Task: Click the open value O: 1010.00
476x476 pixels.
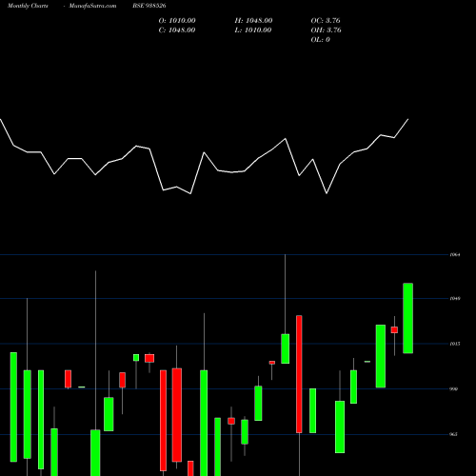Action: pyautogui.click(x=177, y=21)
